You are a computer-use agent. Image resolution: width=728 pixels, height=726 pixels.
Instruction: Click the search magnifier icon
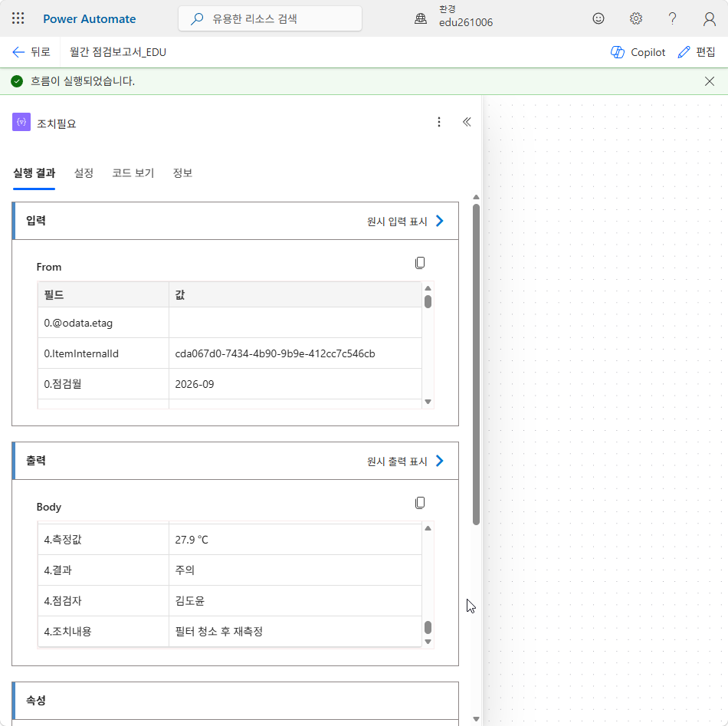(x=197, y=18)
